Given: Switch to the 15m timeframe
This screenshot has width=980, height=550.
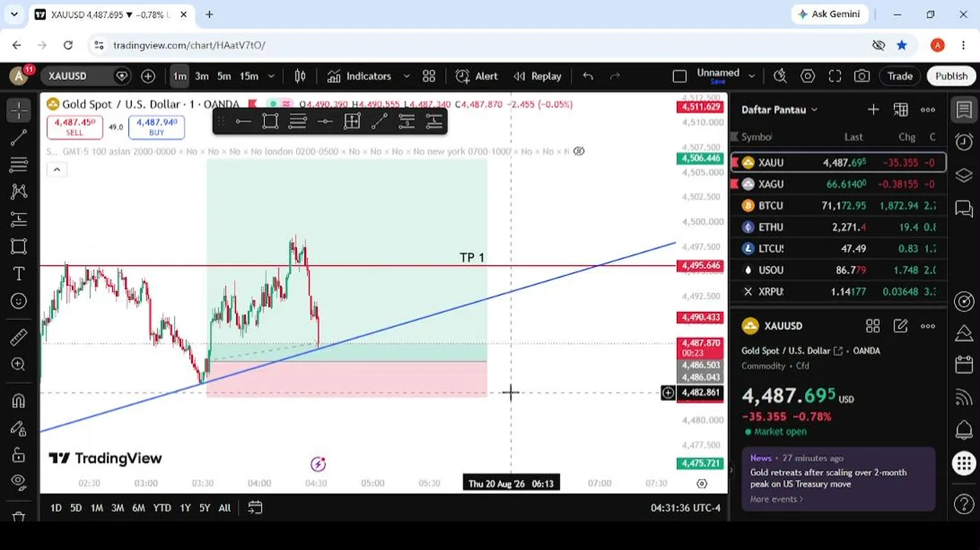Looking at the screenshot, I should (249, 76).
